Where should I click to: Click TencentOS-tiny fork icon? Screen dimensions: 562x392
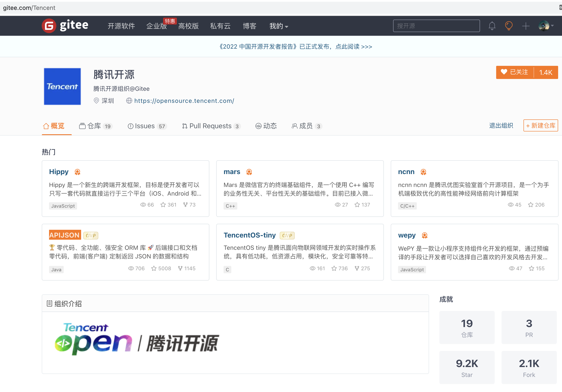click(x=357, y=269)
